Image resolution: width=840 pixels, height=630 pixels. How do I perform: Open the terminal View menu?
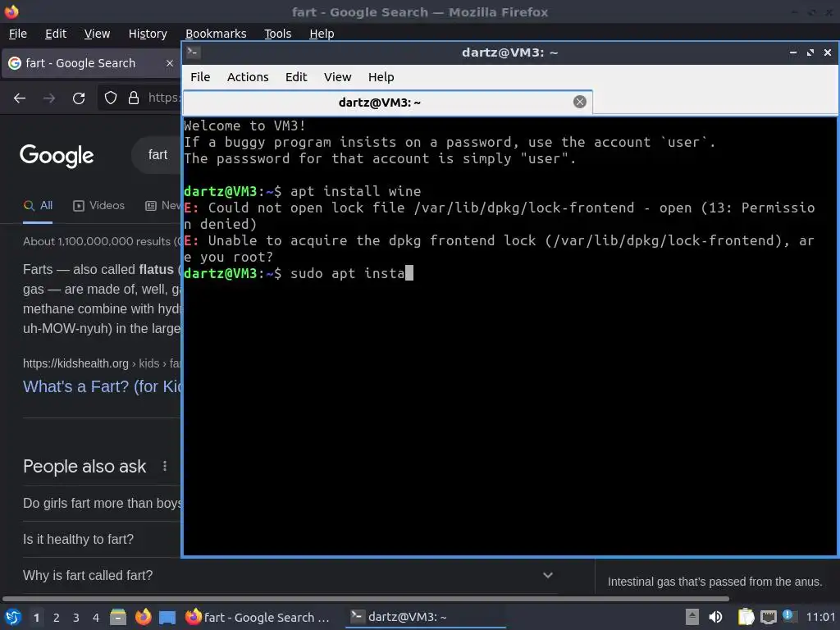[x=337, y=77]
